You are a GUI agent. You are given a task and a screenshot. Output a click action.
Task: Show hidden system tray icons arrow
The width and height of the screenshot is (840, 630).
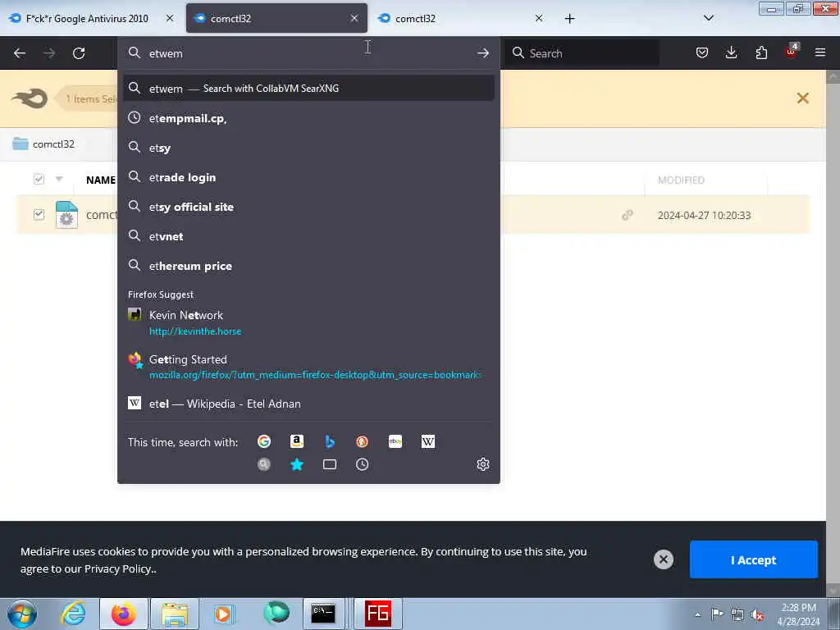click(x=697, y=614)
